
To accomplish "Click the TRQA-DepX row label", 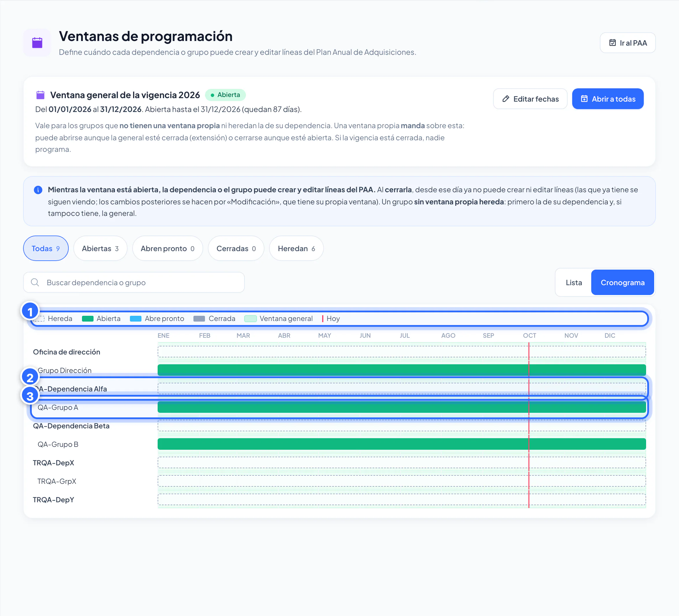I will [54, 463].
